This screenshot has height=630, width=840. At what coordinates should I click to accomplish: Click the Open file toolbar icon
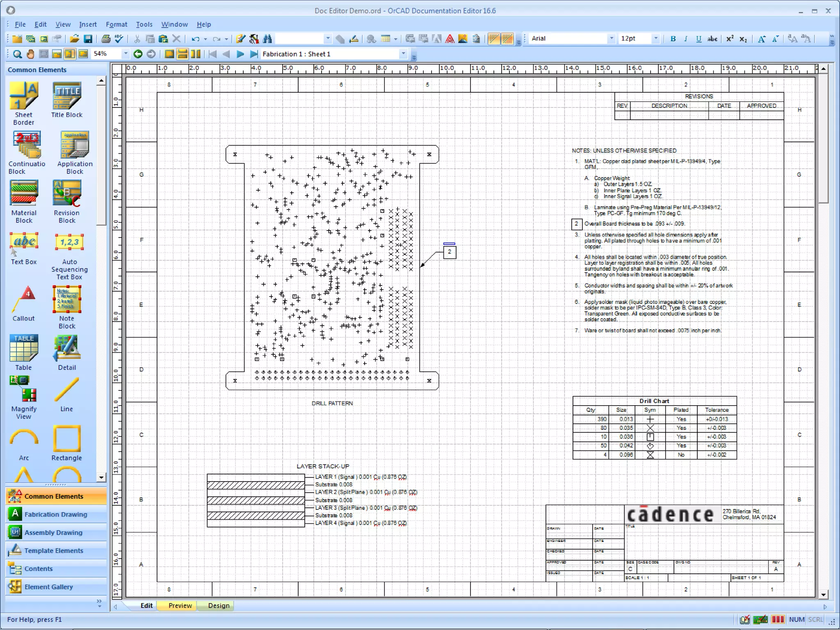(74, 39)
